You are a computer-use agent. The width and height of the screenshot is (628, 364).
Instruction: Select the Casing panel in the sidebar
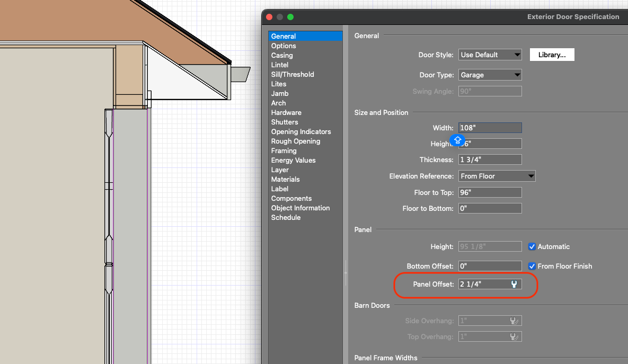coord(282,56)
